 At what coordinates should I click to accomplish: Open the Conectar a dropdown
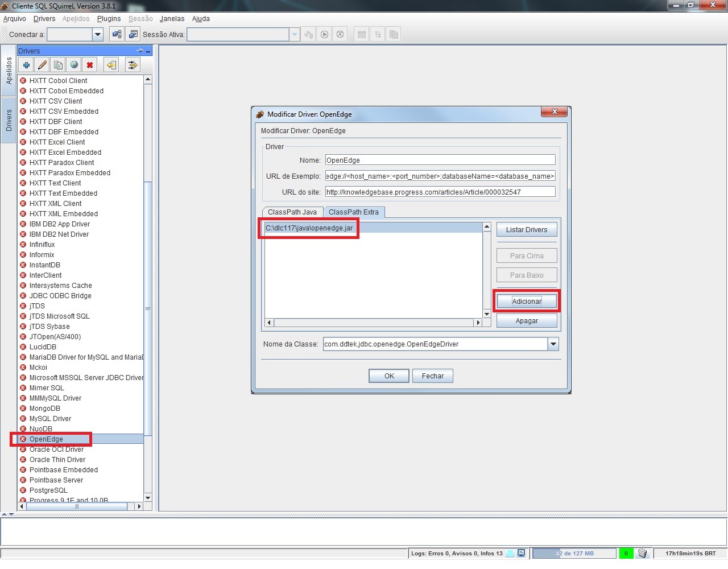click(98, 34)
